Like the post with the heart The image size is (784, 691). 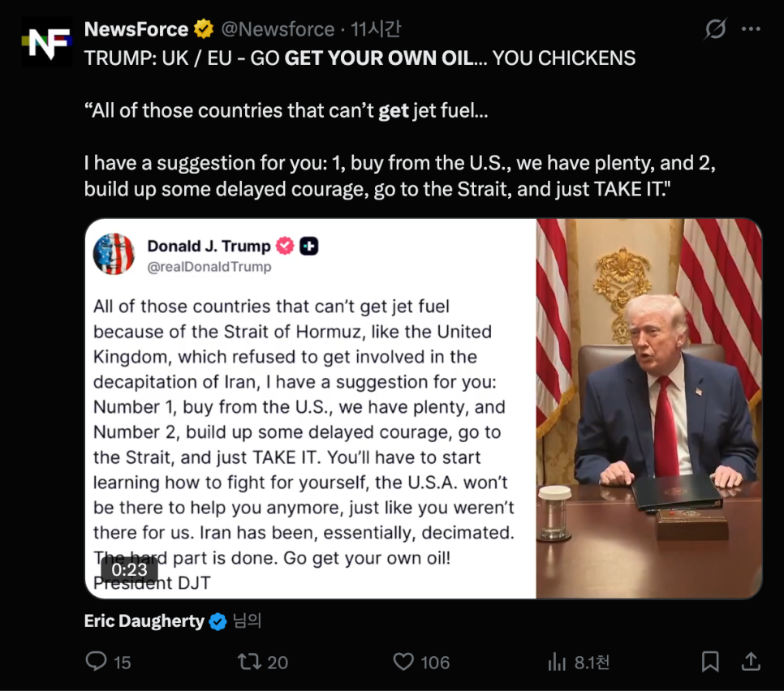click(403, 662)
